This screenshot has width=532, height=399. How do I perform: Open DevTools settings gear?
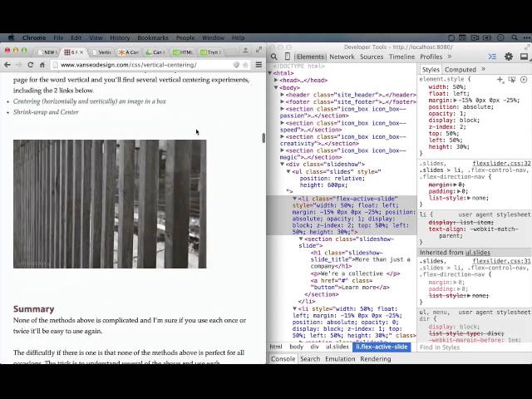tap(508, 57)
